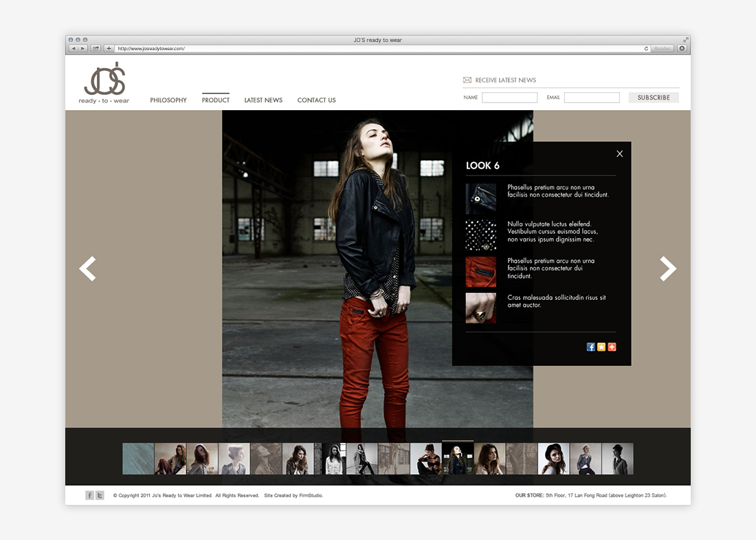The height and width of the screenshot is (540, 756).
Task: Click the envelope icon beside RECEIVE LATEST NEWS
Action: [x=467, y=80]
